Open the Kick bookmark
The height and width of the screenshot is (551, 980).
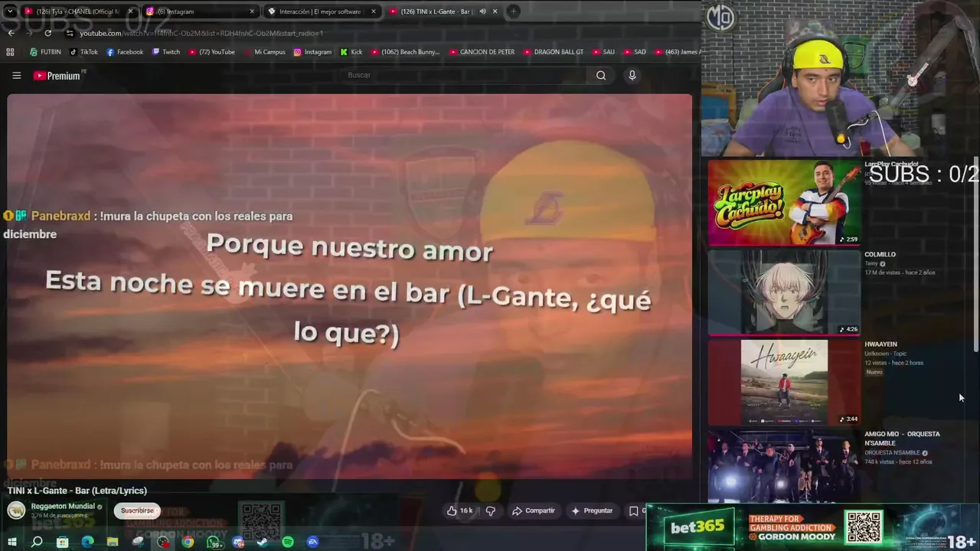pyautogui.click(x=351, y=52)
